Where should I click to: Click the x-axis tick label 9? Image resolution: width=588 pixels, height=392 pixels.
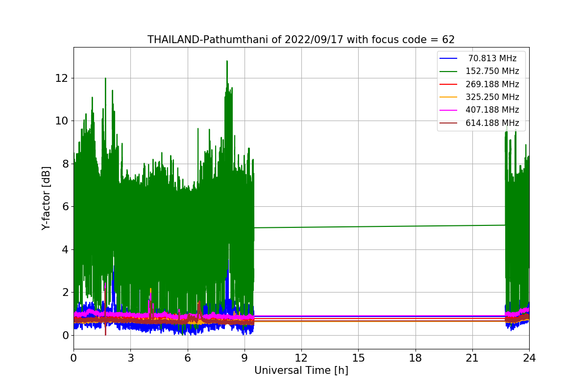244,358
